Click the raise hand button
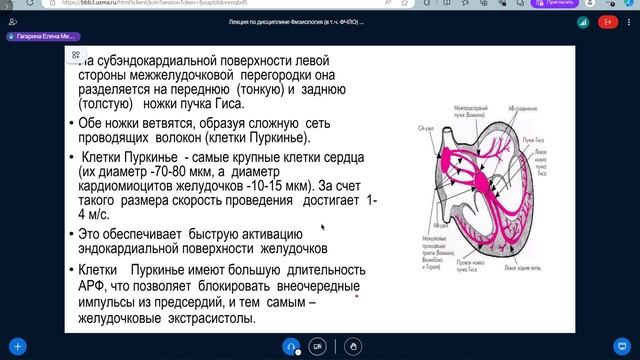This screenshot has height=360, width=640. 353,347
